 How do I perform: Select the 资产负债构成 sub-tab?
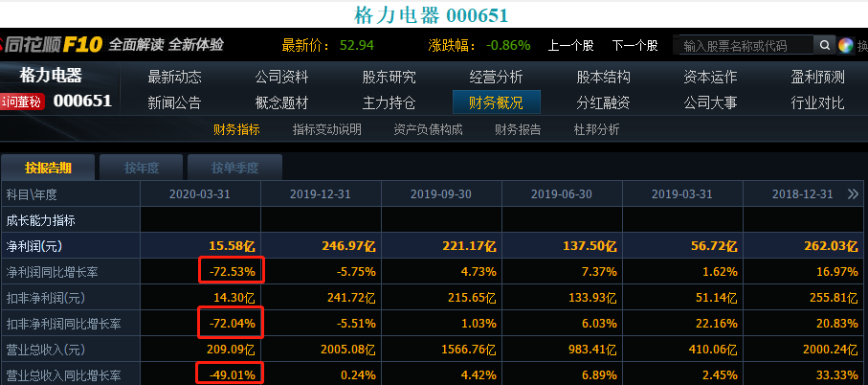point(428,129)
